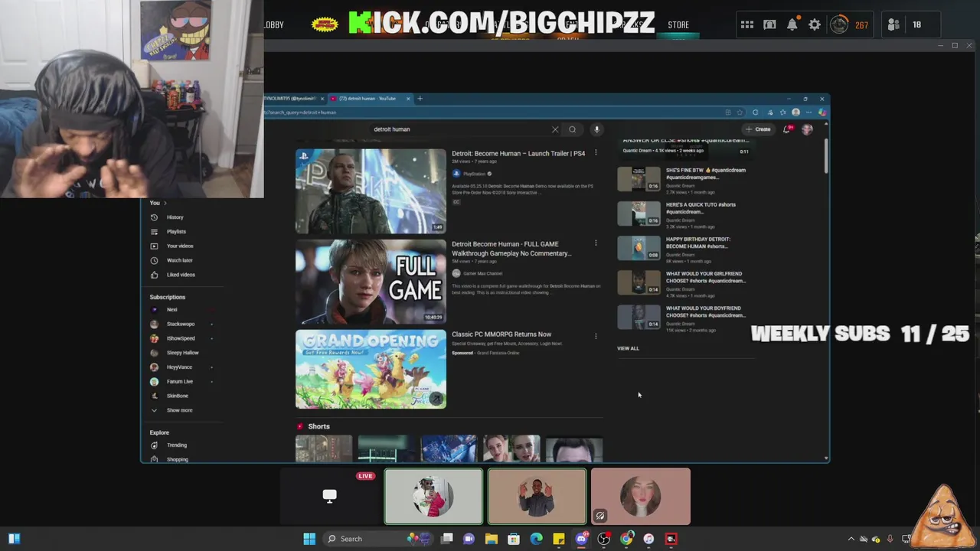Open YouTube notifications bell
The height and width of the screenshot is (551, 980).
787,129
